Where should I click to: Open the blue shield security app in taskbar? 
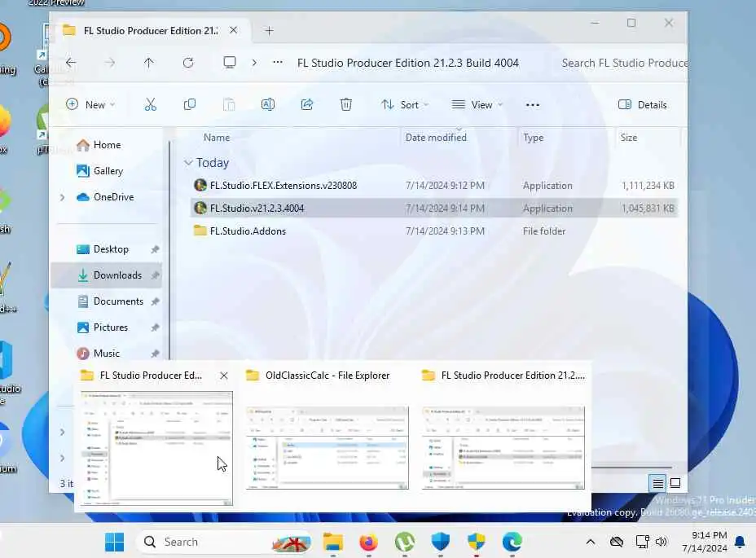click(440, 542)
